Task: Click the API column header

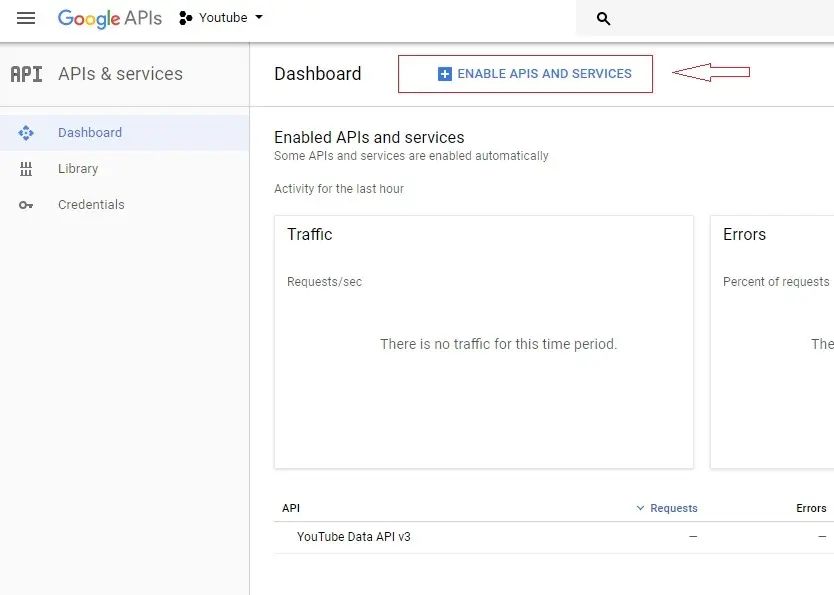Action: 291,508
